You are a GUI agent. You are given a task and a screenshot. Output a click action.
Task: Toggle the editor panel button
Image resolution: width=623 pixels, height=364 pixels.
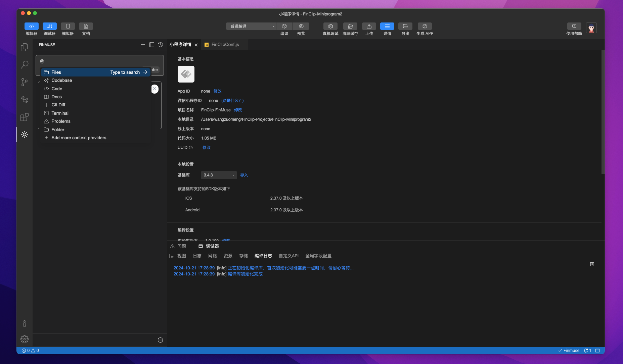pos(32,26)
